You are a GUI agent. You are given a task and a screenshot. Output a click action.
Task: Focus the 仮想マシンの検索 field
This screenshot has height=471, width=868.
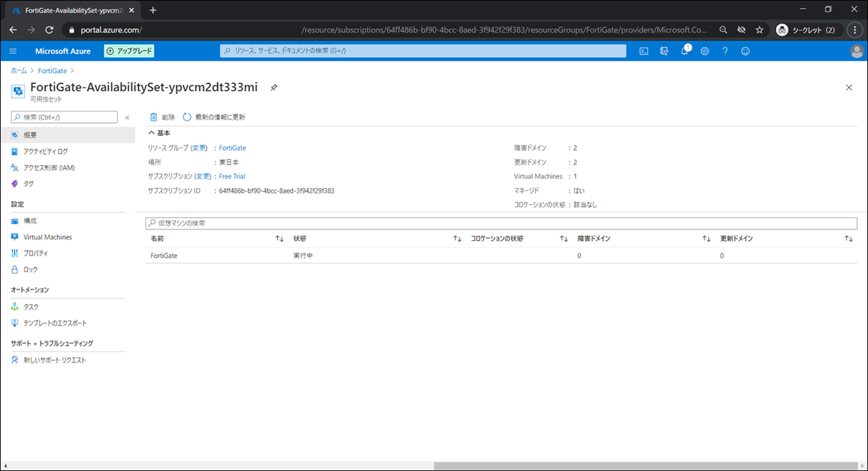pyautogui.click(x=501, y=223)
